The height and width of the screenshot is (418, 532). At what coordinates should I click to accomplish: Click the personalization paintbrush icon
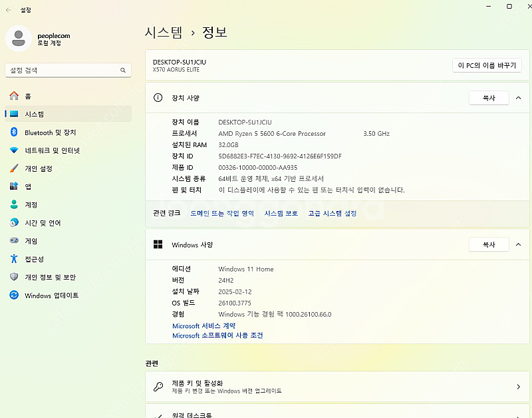point(14,168)
